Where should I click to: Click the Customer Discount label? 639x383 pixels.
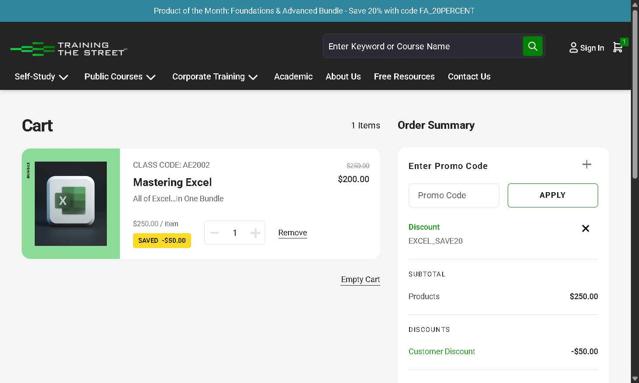(442, 351)
